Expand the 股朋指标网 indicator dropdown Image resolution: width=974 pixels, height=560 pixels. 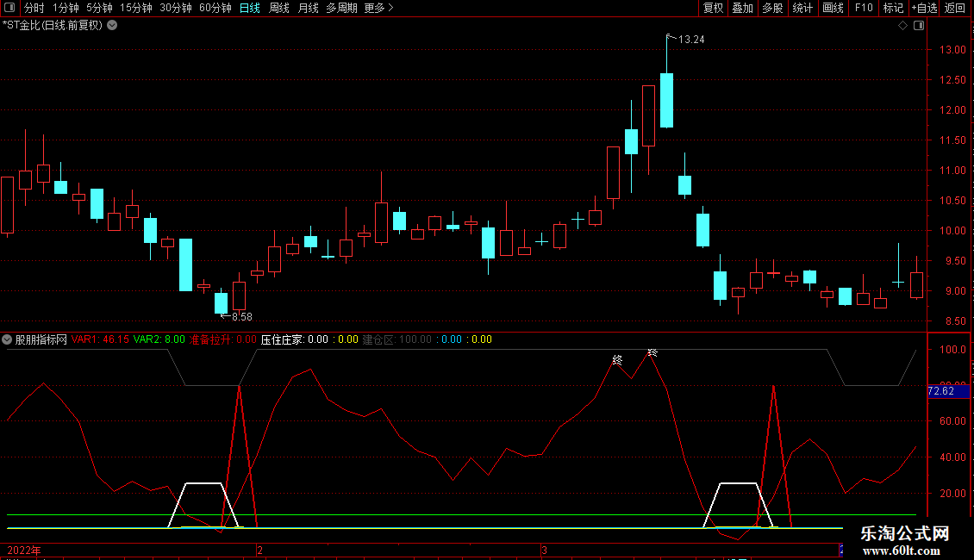(x=7, y=339)
